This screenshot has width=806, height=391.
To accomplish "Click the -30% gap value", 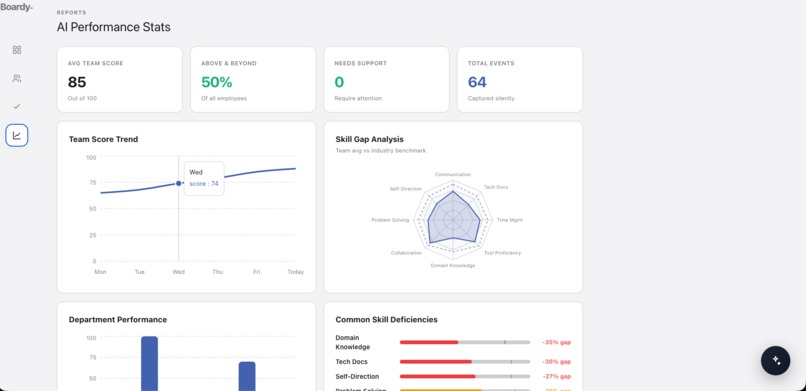I will pyautogui.click(x=556, y=362).
